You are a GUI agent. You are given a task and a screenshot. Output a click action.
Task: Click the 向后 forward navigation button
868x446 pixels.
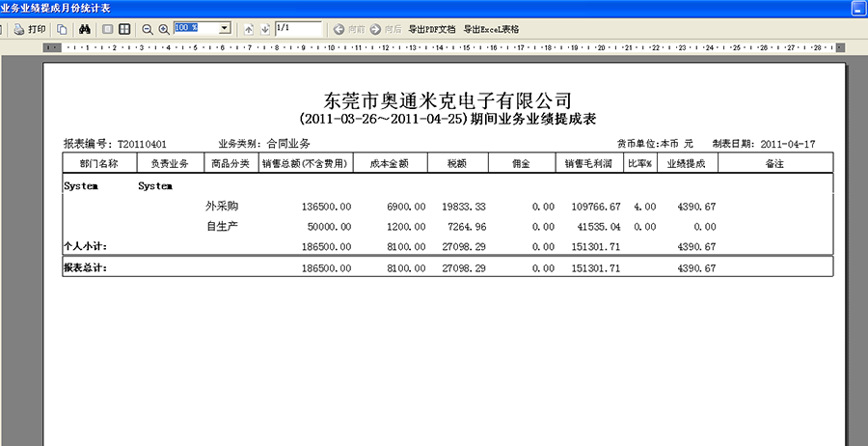tap(386, 29)
